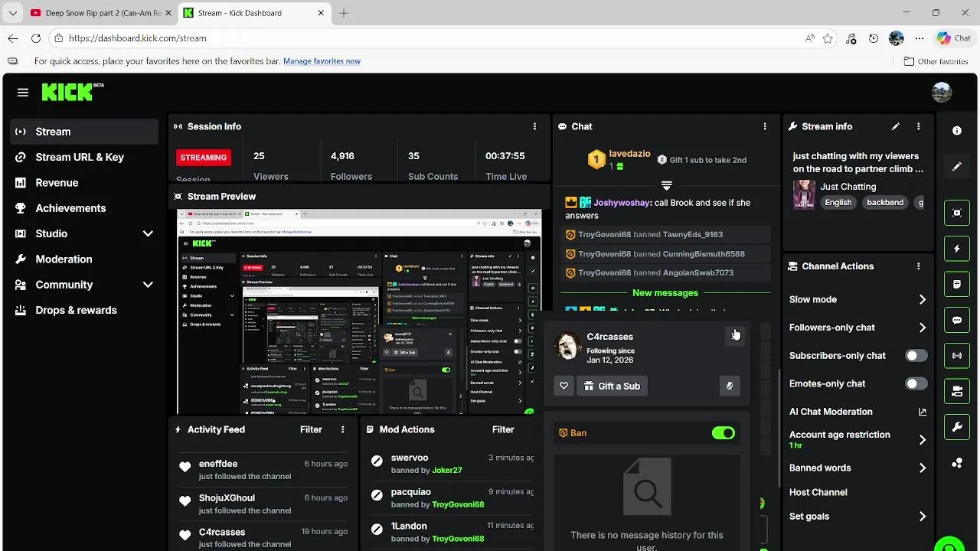Open AI Chat Moderation external link icon
The width and height of the screenshot is (980, 551).
coord(922,412)
